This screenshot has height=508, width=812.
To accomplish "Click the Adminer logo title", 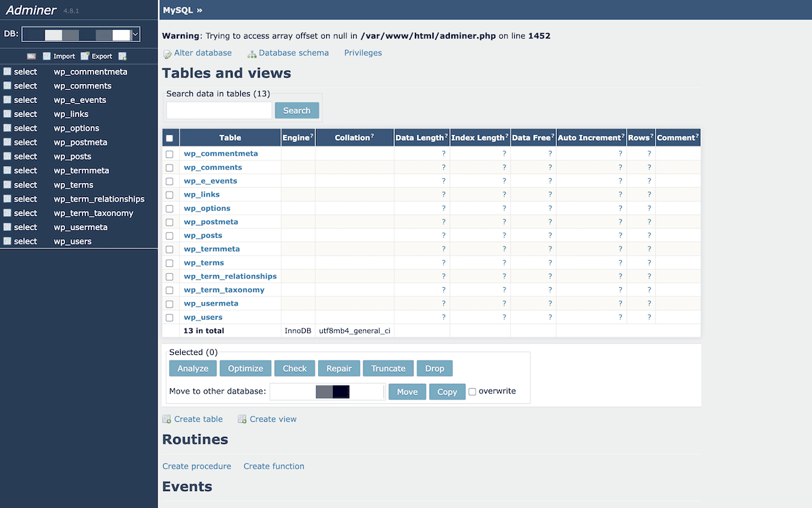I will tap(31, 10).
